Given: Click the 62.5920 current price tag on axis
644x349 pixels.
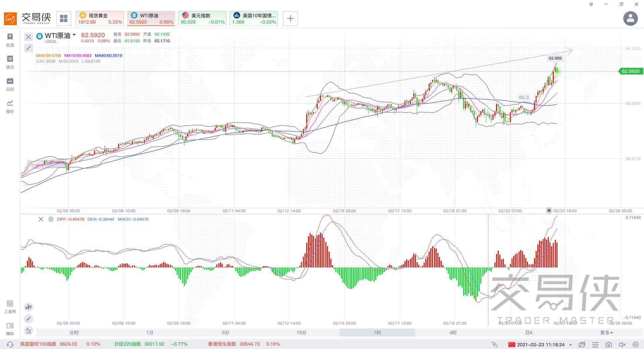Looking at the screenshot, I should (x=631, y=71).
